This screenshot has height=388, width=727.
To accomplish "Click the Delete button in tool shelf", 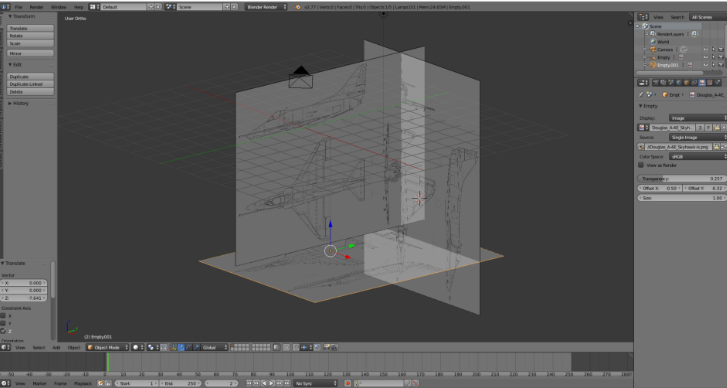I will tap(31, 92).
